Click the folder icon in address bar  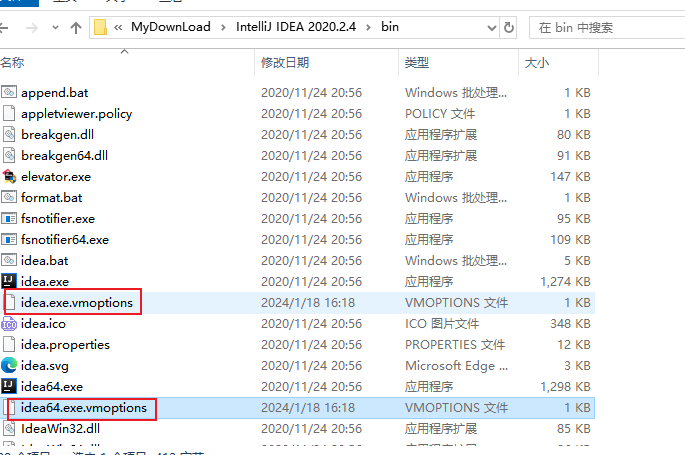coord(100,27)
